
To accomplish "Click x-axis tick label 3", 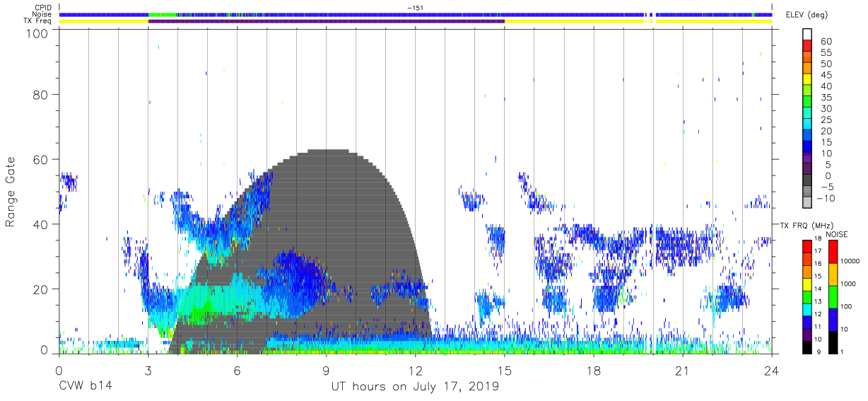I will (148, 371).
